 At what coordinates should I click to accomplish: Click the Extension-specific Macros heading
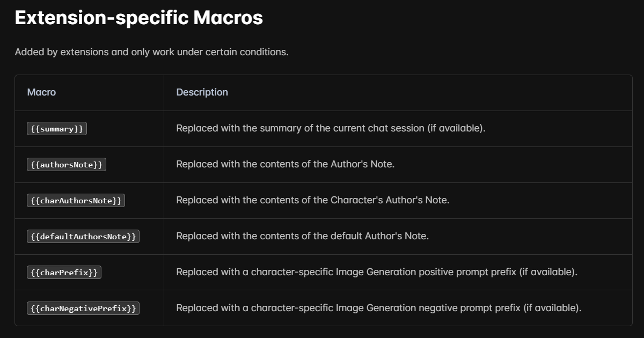(138, 18)
